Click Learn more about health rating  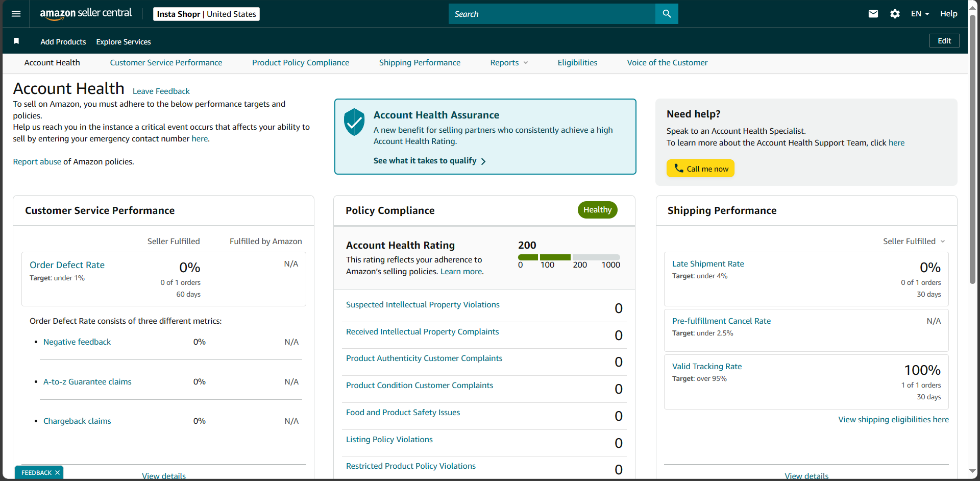(461, 272)
